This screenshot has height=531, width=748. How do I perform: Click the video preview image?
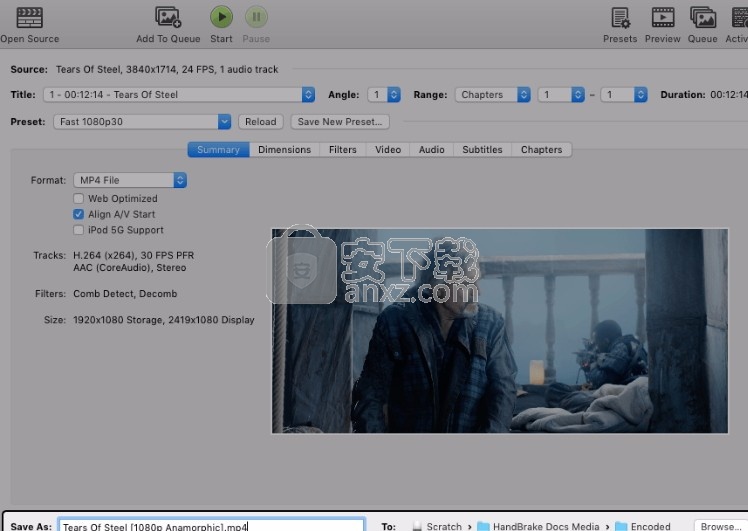(499, 331)
